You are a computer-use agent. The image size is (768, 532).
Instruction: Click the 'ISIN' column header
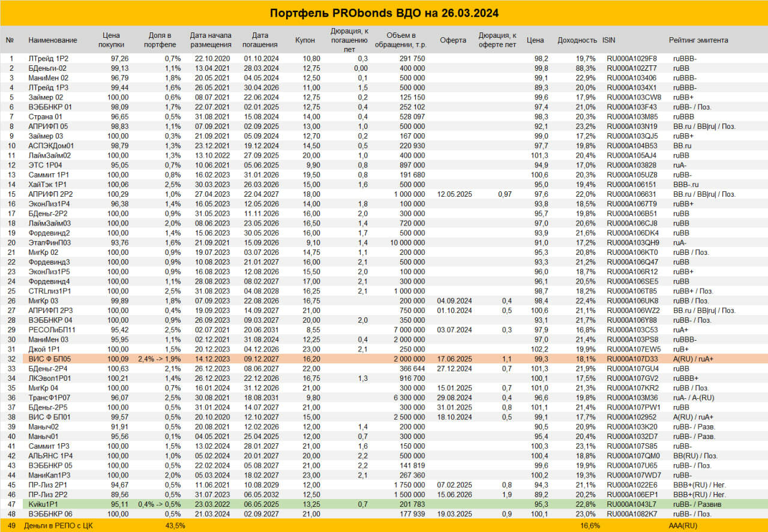coord(609,40)
